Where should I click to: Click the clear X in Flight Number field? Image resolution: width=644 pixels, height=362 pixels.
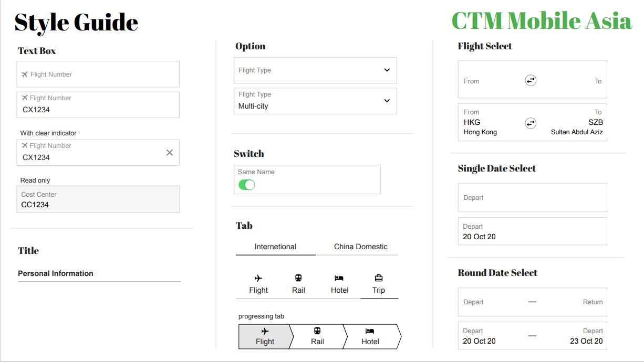click(169, 153)
